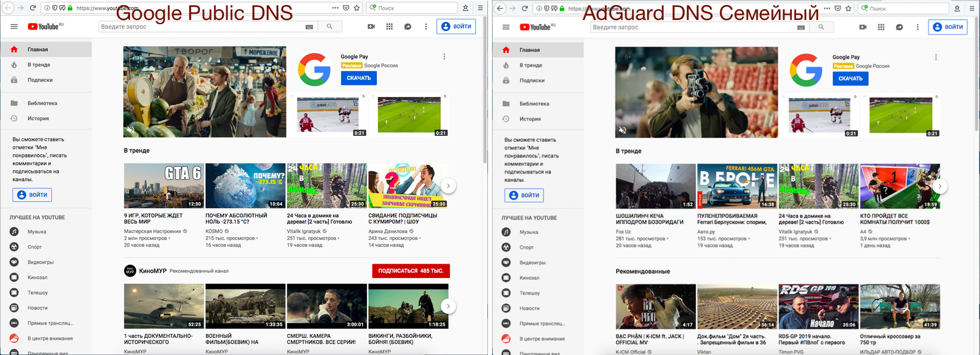The height and width of the screenshot is (355, 980).
Task: Open Новости category in right sidebar
Action: [x=538, y=308]
